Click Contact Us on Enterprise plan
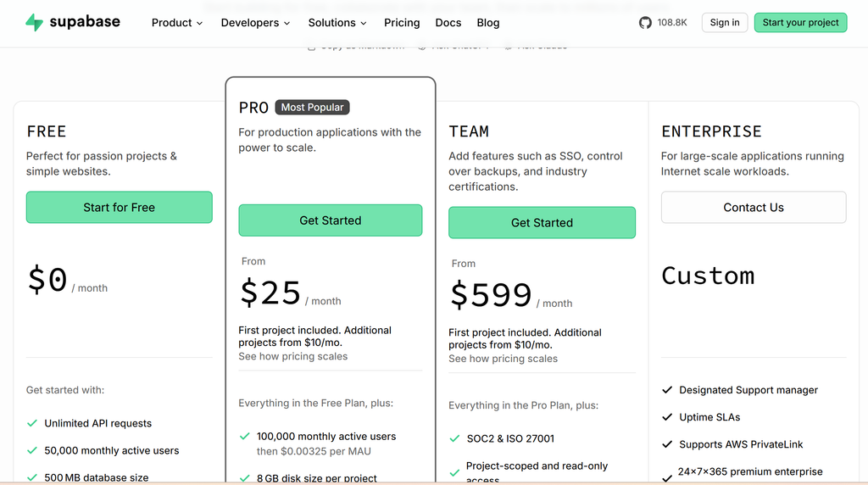 (x=754, y=207)
